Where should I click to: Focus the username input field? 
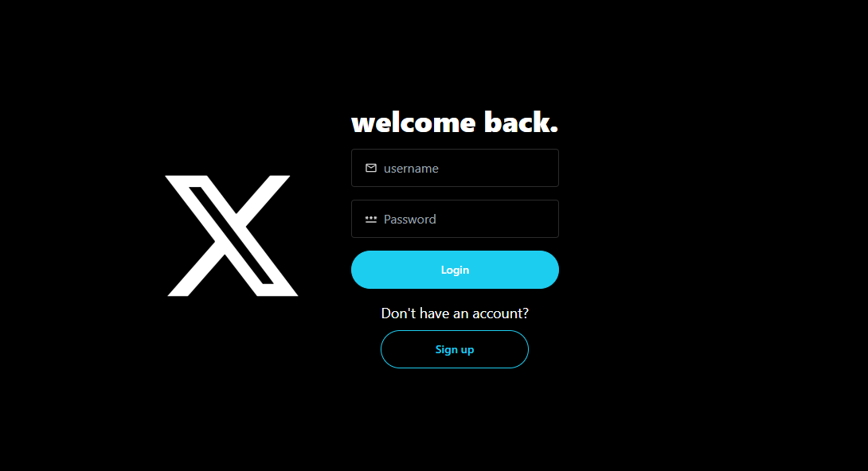pyautogui.click(x=455, y=168)
